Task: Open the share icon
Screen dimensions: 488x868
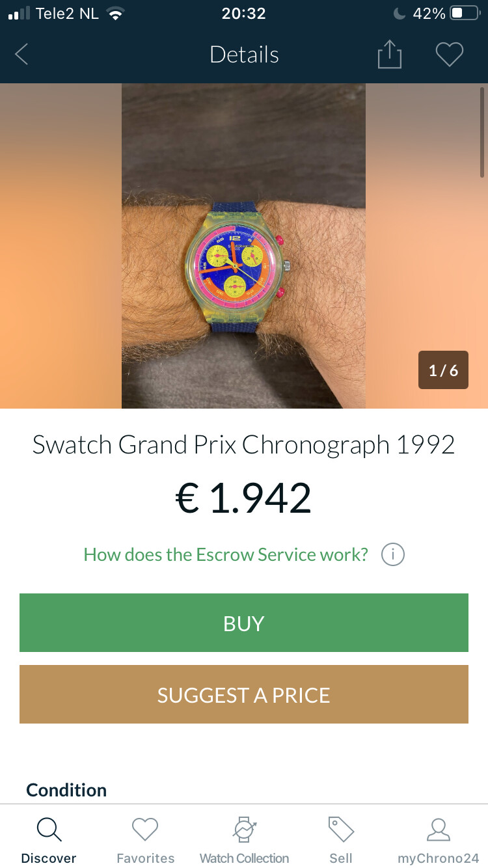Action: tap(389, 54)
